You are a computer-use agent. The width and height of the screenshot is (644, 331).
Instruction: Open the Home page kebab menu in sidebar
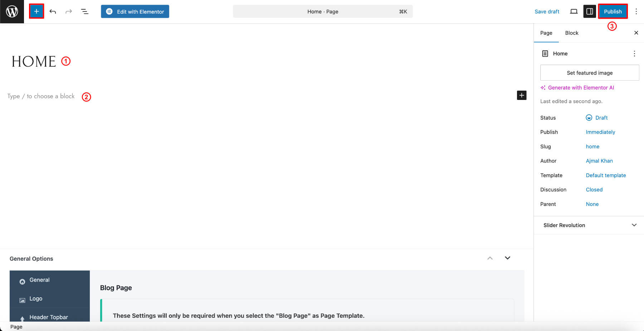click(x=634, y=53)
